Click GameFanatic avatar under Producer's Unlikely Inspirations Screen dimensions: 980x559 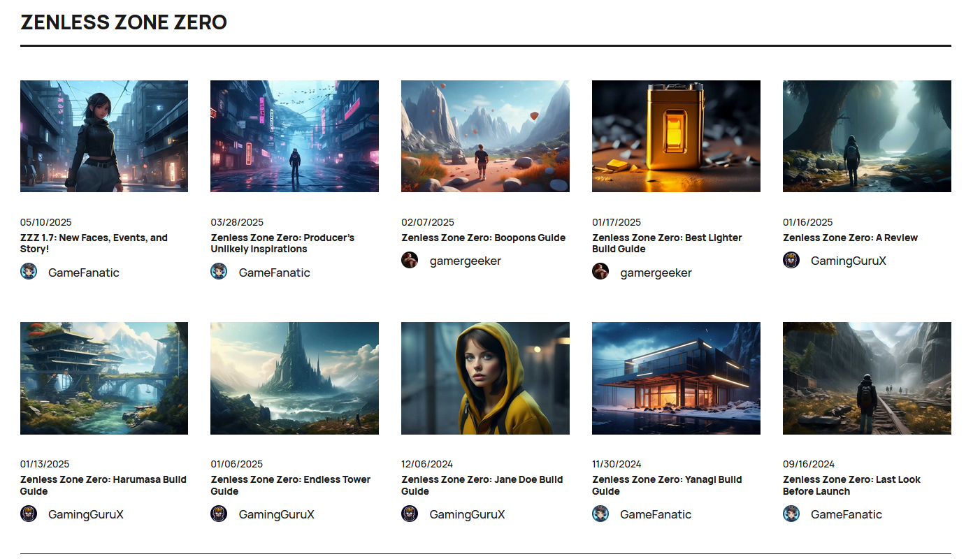pyautogui.click(x=219, y=271)
